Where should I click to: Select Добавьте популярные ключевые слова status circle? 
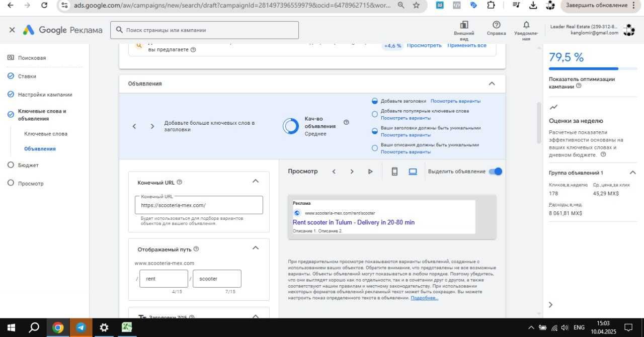tap(374, 114)
